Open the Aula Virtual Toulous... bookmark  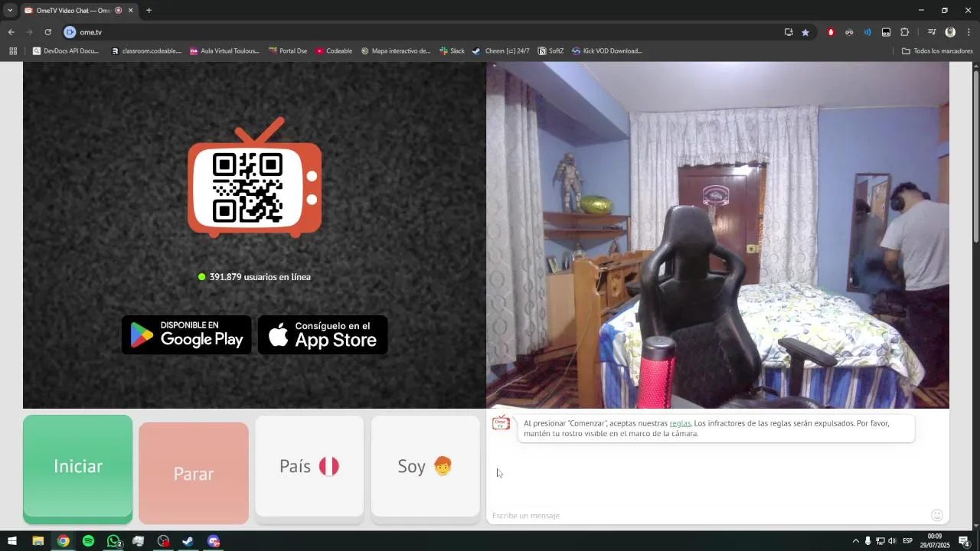tap(224, 51)
